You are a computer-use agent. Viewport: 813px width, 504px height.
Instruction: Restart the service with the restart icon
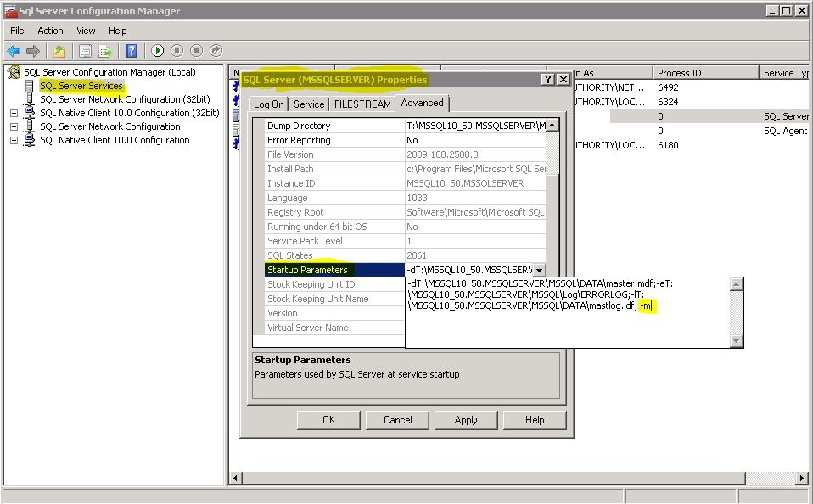coord(216,51)
